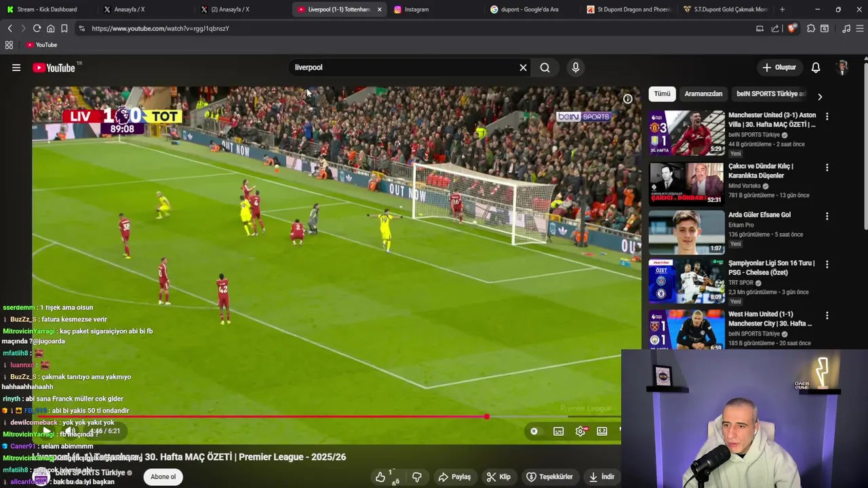Open browser extensions puzzle icon
Screen dimensions: 868x488
[x=811, y=28]
